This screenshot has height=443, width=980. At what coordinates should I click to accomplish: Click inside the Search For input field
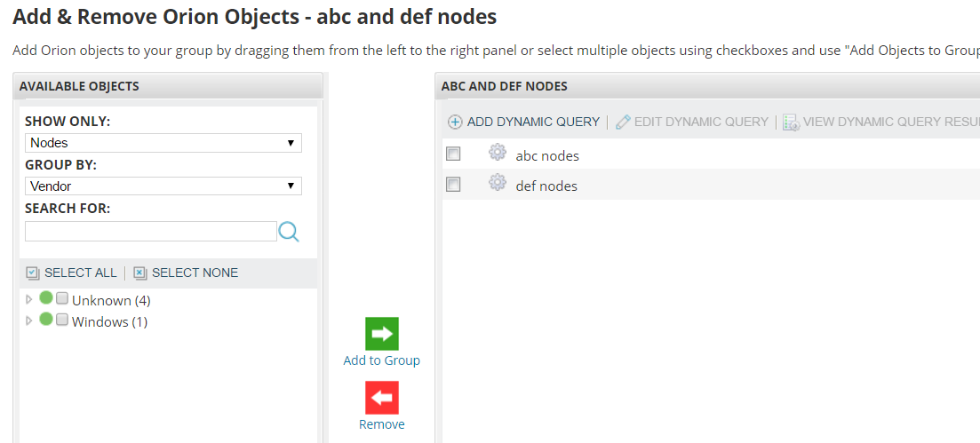tap(151, 231)
